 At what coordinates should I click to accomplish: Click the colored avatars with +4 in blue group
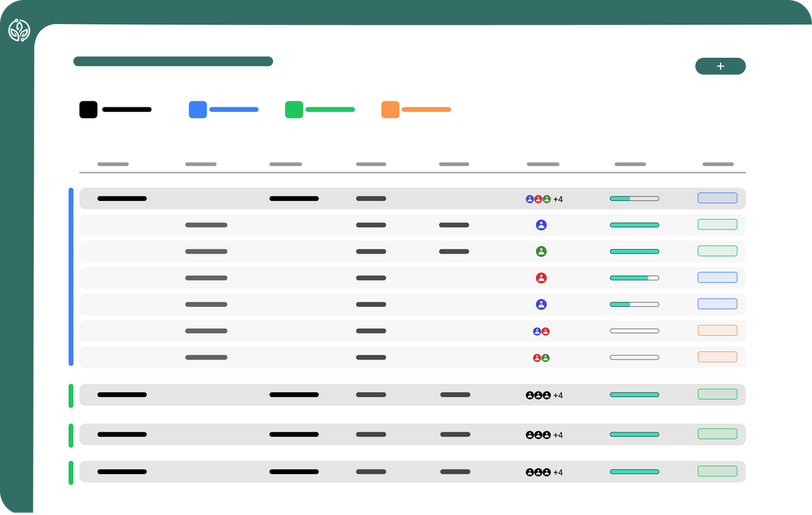(544, 199)
